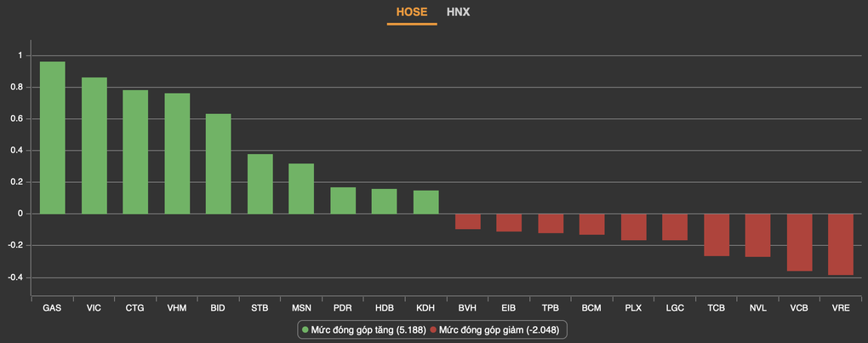The image size is (868, 343).
Task: Click the BVH red bar
Action: (x=468, y=221)
